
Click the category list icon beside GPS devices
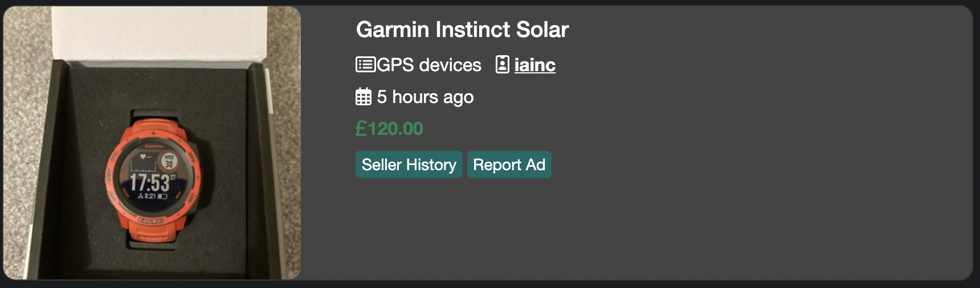point(365,64)
